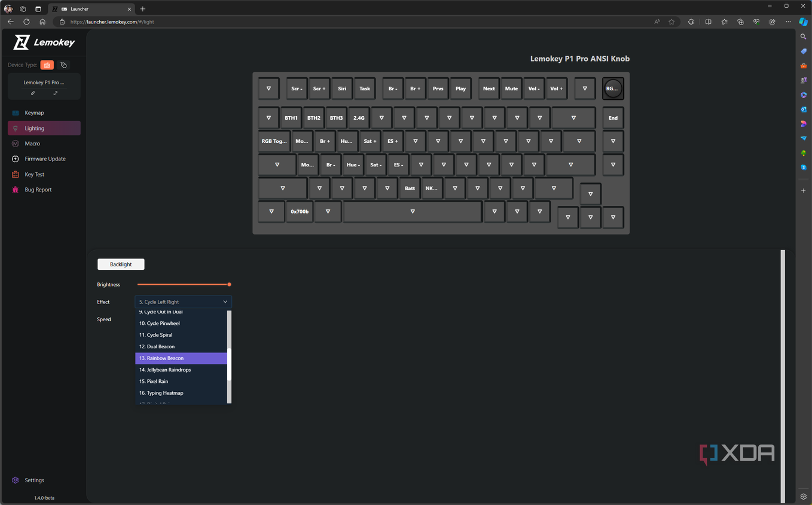Open the Keymap section
The width and height of the screenshot is (812, 505).
coord(44,112)
